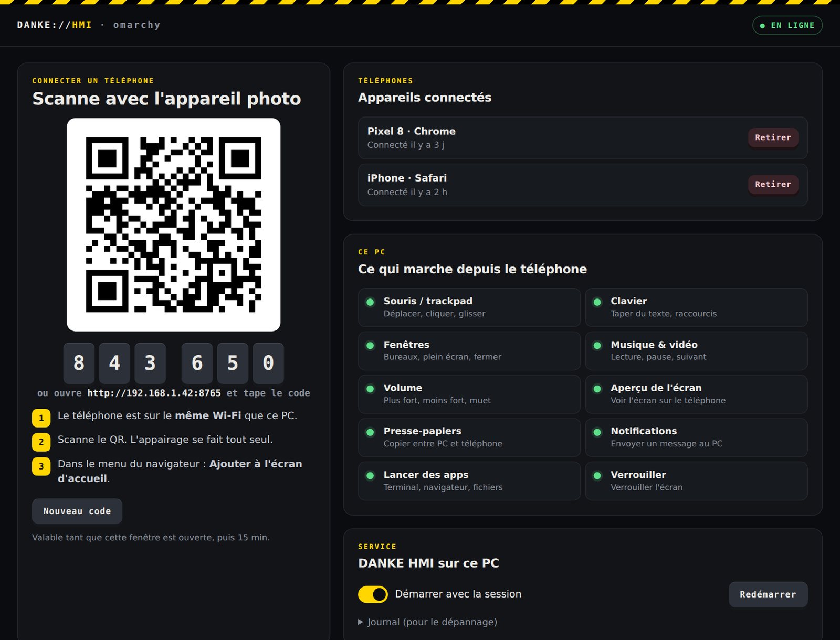
Task: Click the first code digit 8
Action: click(79, 363)
